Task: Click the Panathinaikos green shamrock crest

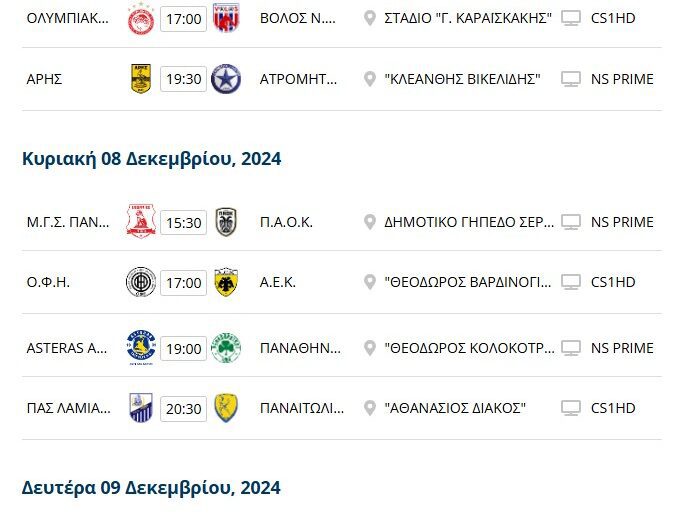Action: pyautogui.click(x=225, y=348)
